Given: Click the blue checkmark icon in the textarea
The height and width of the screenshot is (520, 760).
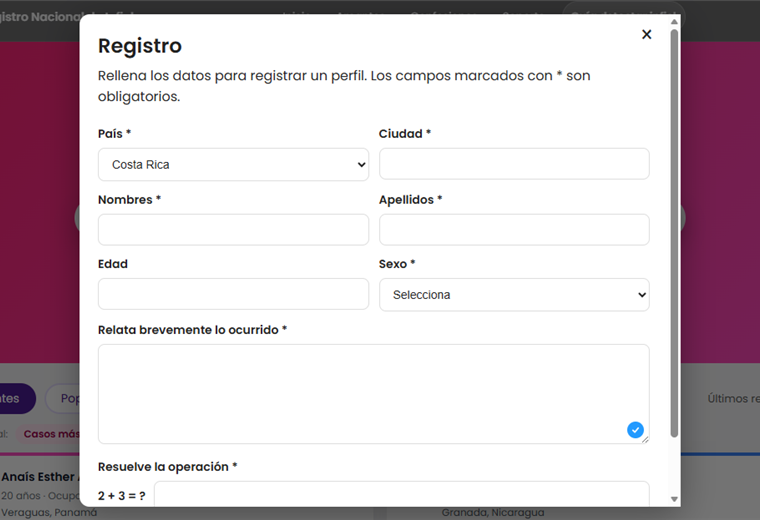Looking at the screenshot, I should click(x=635, y=429).
